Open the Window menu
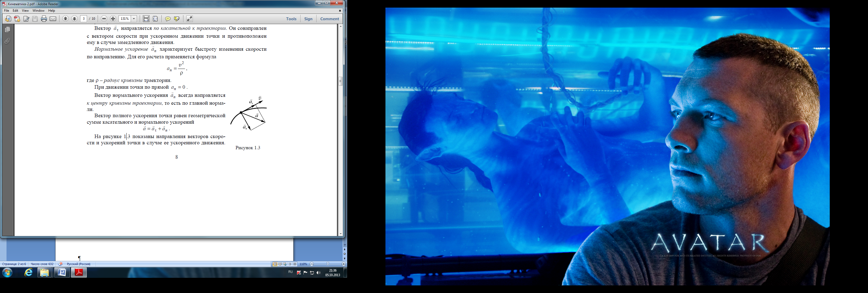Screen dimensions: 868x293 tap(39, 11)
